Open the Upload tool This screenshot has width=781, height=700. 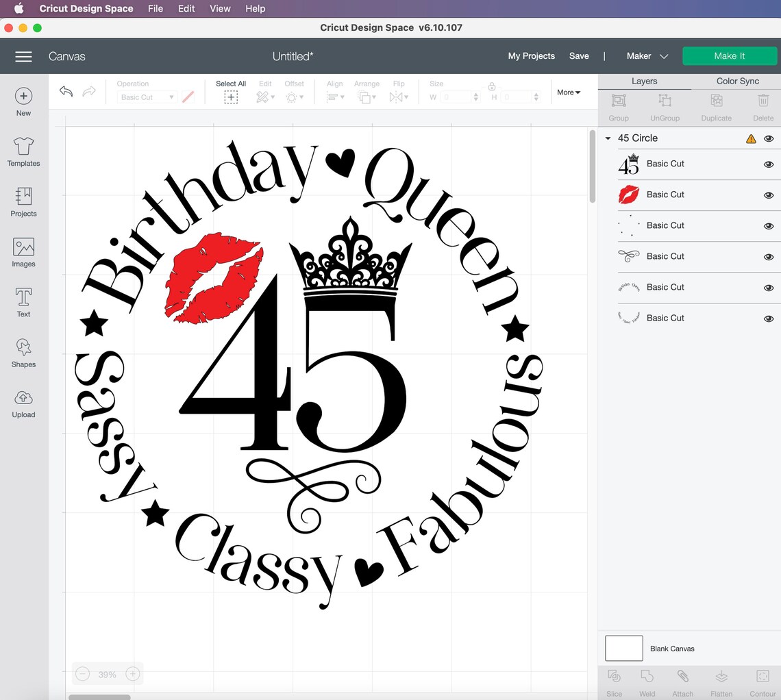[x=23, y=402]
